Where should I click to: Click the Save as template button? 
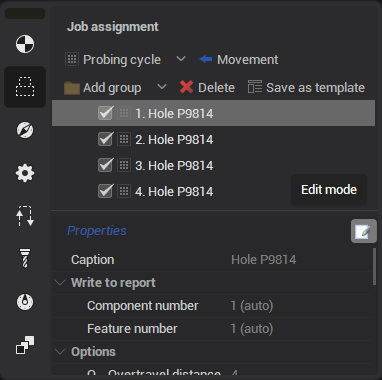[x=306, y=87]
